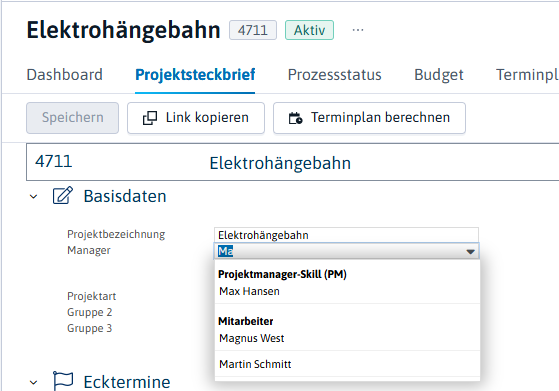Click the Projektmanager-Skill (PM) group header
This screenshot has height=391, width=559.
(282, 274)
